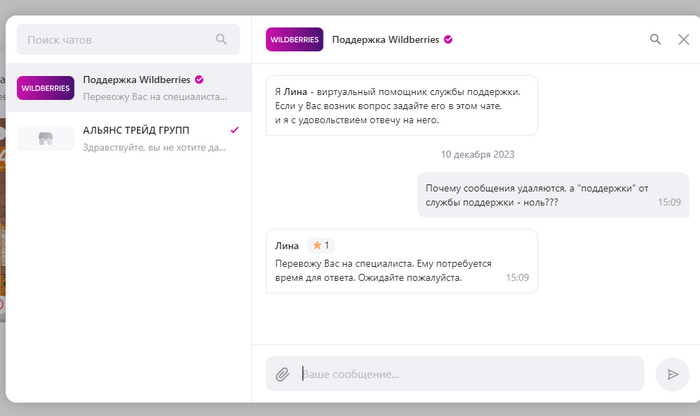Click the magnifier icon in chat search field
This screenshot has height=416, width=700.
221,39
